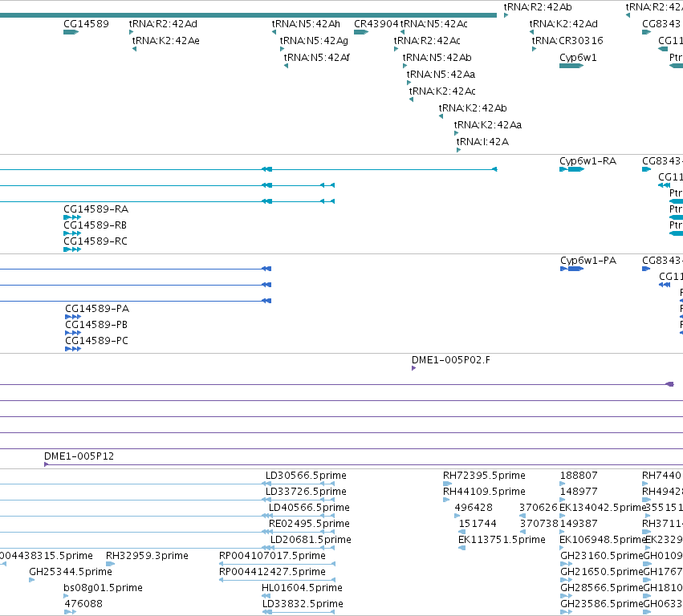Click the LD33832.5prime label
683x616 pixels.
(303, 604)
